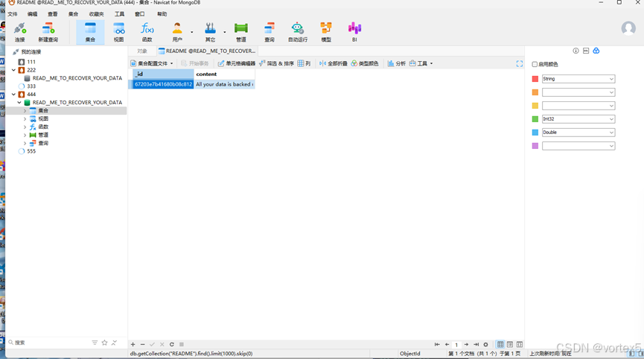Open the 视图 (View) toolbar icon
This screenshot has height=359, width=644.
pyautogui.click(x=118, y=32)
